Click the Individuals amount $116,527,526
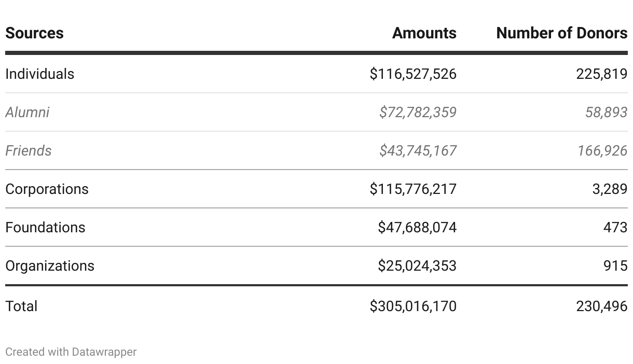The width and height of the screenshot is (633, 364). pos(413,74)
